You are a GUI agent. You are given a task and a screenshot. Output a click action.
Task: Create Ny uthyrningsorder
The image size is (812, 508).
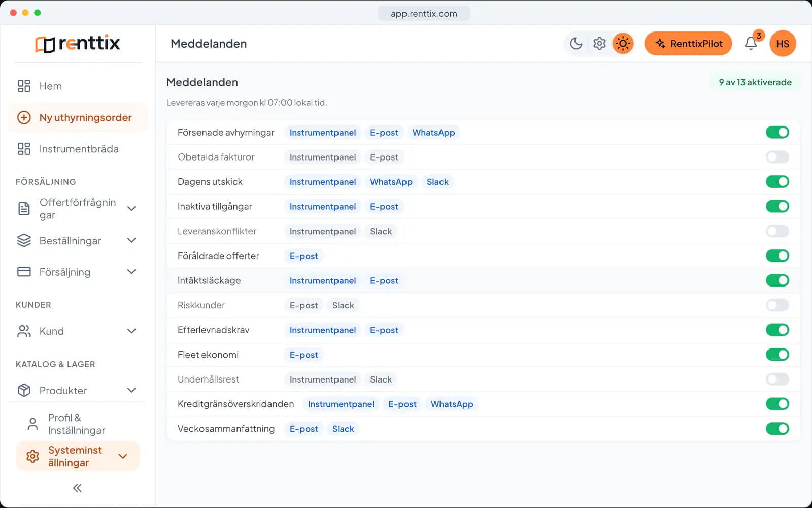[78, 118]
